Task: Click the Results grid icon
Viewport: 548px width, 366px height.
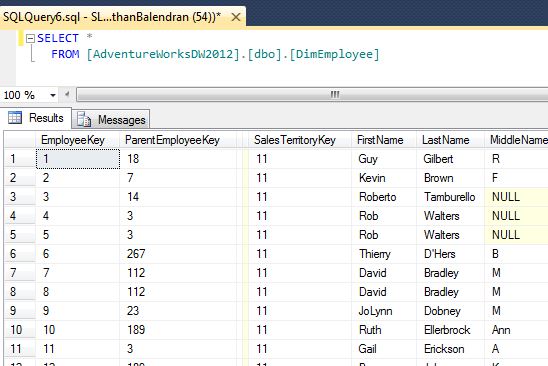Action: click(15, 117)
